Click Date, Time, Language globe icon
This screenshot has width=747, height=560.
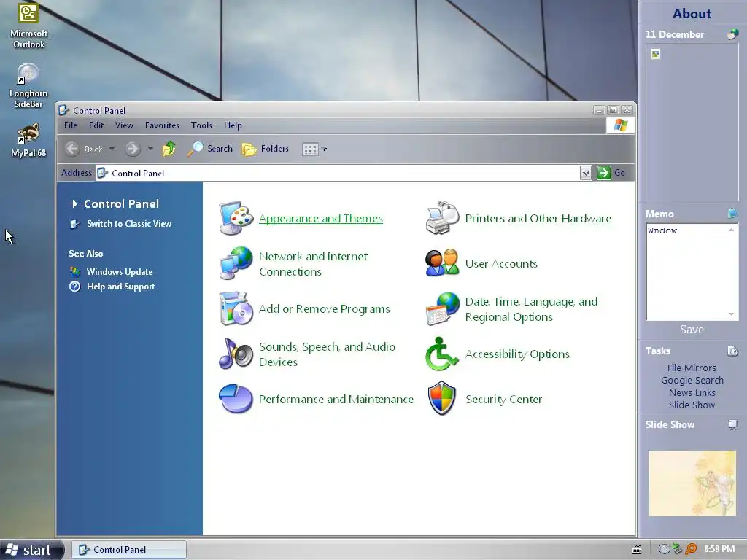442,308
